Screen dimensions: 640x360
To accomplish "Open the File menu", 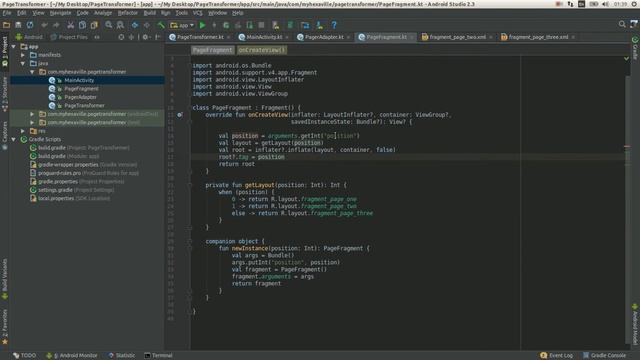I will point(7,13).
